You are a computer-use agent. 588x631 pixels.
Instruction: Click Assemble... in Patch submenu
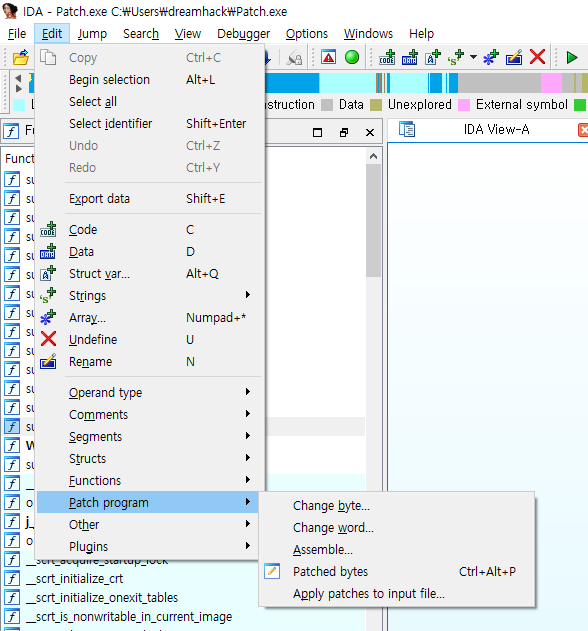coord(397,549)
